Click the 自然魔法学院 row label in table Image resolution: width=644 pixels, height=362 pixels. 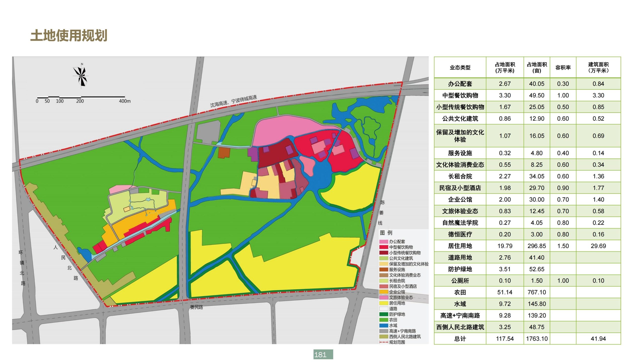pos(460,223)
